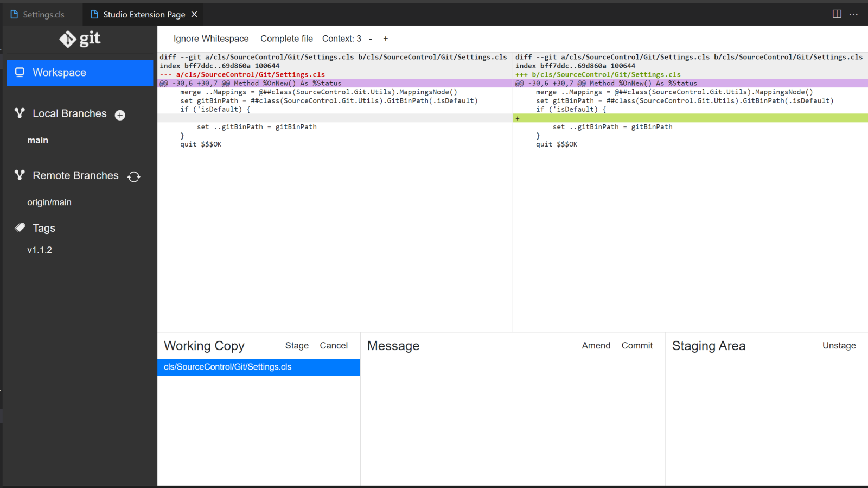868x488 pixels.
Task: Toggle Ignore Whitespace option
Action: [x=211, y=39]
